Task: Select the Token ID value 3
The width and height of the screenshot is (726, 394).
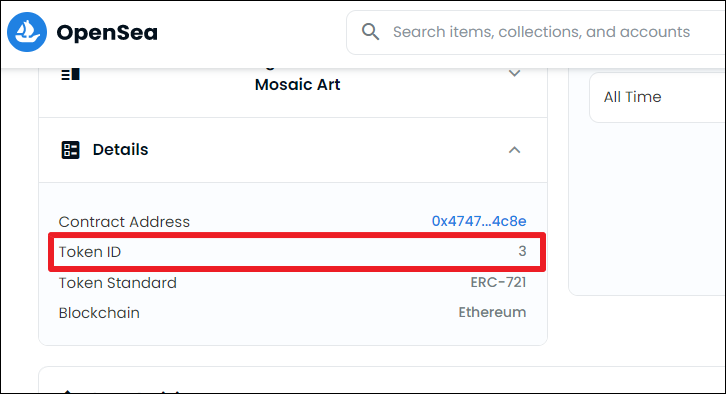Action: tap(522, 251)
